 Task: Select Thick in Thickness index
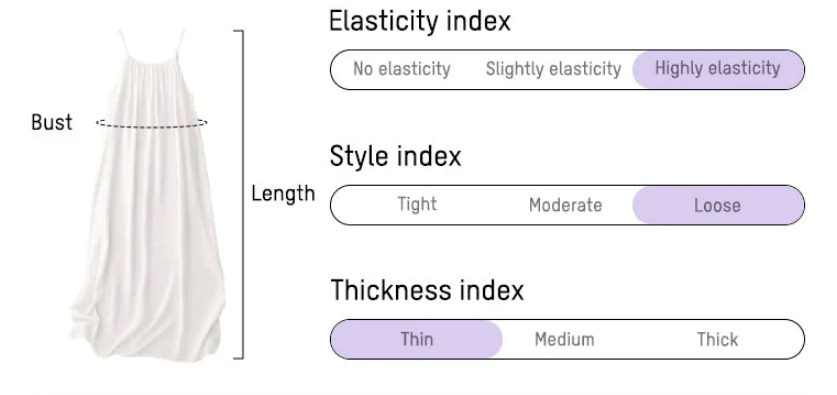coord(717,339)
